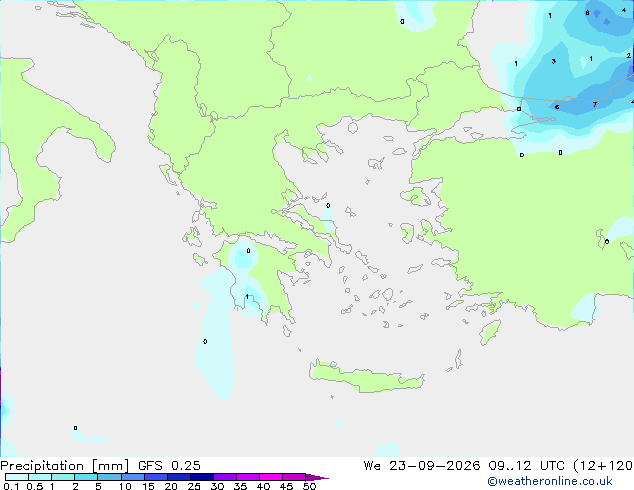
Task: Click the We 23-09-2026 forecast date text
Action: point(422,466)
